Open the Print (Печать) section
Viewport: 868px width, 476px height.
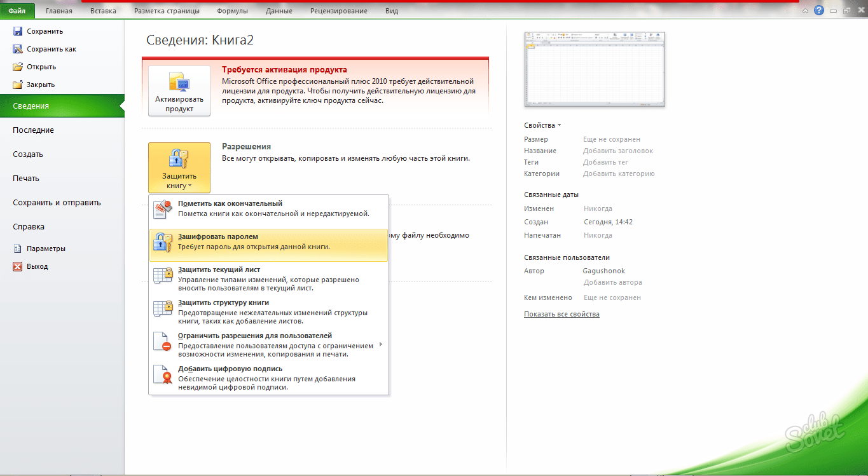(26, 179)
